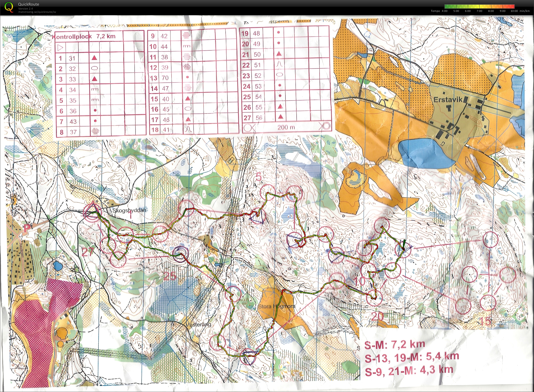Viewport: 534px width, 392px height.
Task: Click the 'Erstavik' place name
Action: tap(448, 99)
